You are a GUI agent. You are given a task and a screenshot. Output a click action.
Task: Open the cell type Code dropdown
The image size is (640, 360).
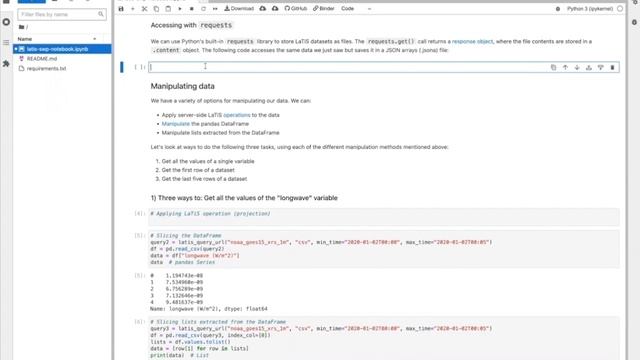(356, 9)
